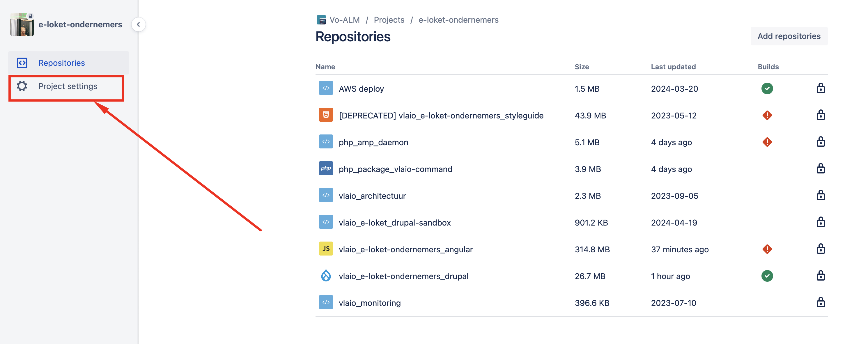Viewport: 868px width, 344px height.
Task: Collapse the sidebar with the chevron button
Action: (138, 25)
